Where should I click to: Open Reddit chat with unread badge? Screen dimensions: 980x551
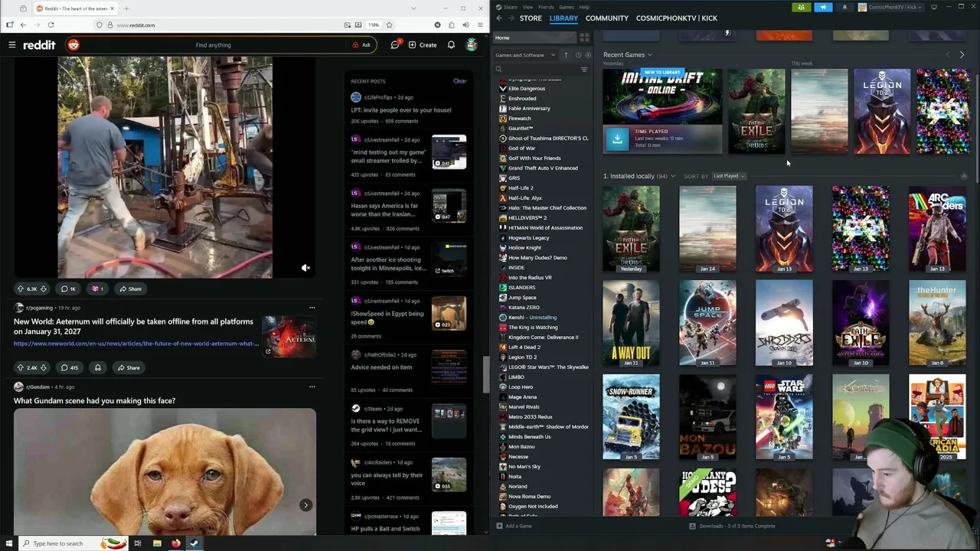pyautogui.click(x=395, y=44)
